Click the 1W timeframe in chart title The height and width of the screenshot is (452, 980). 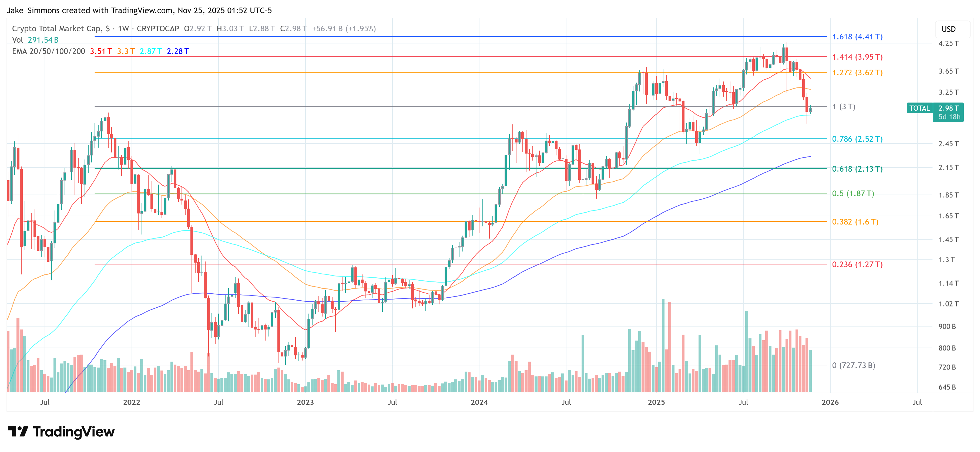pos(123,29)
